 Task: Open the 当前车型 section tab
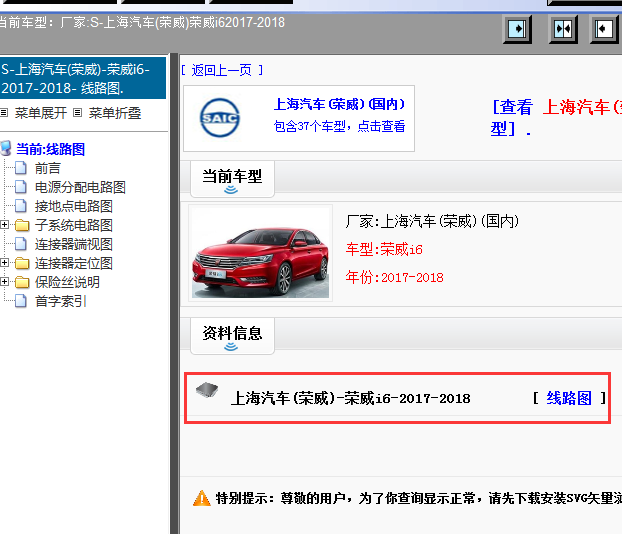click(x=232, y=179)
